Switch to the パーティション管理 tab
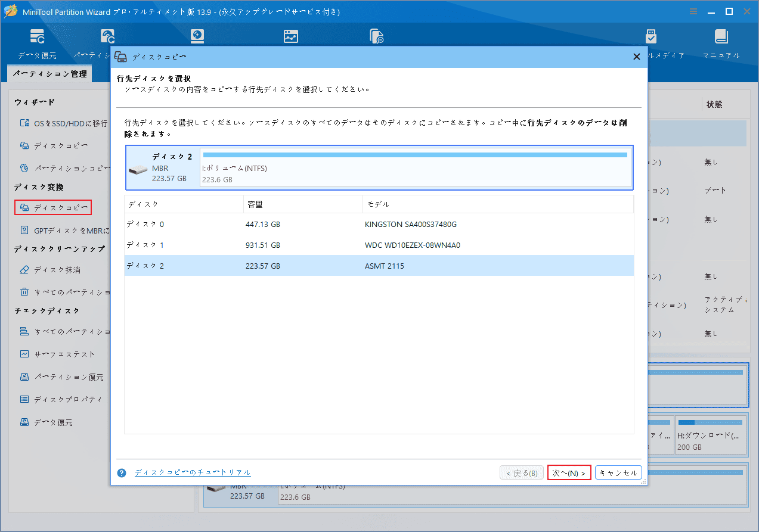This screenshot has width=759, height=532. coord(50,74)
